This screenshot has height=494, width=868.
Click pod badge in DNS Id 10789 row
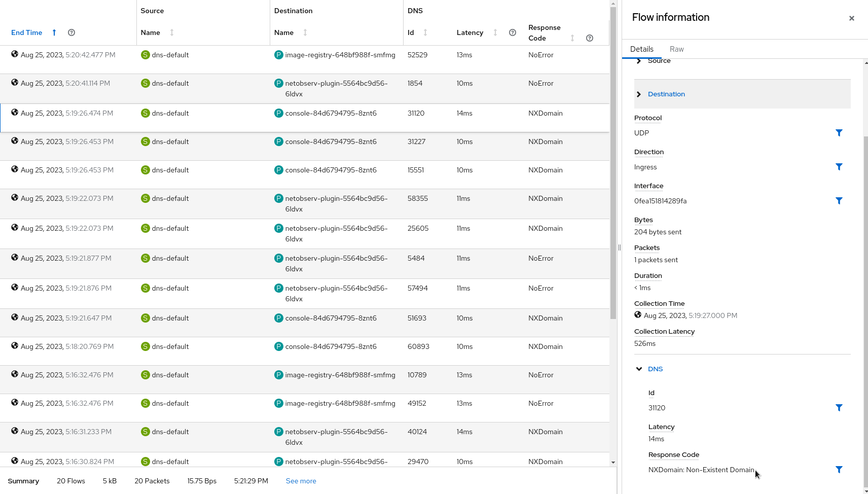coord(279,375)
